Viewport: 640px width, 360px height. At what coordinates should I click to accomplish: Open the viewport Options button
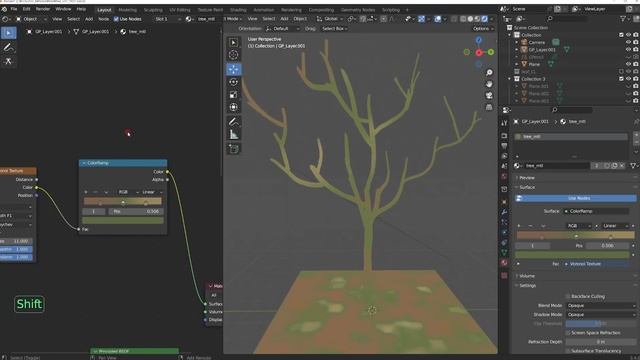point(482,29)
